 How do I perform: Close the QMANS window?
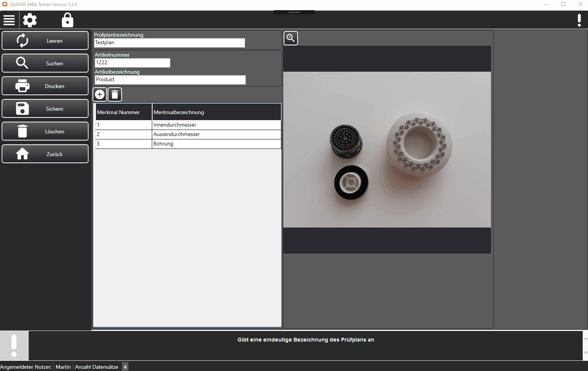coord(580,5)
